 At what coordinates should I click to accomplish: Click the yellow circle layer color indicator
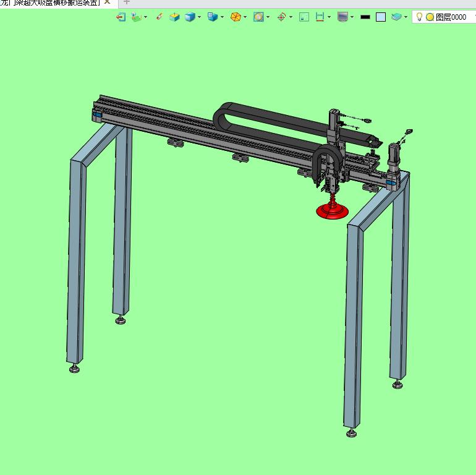click(x=430, y=17)
